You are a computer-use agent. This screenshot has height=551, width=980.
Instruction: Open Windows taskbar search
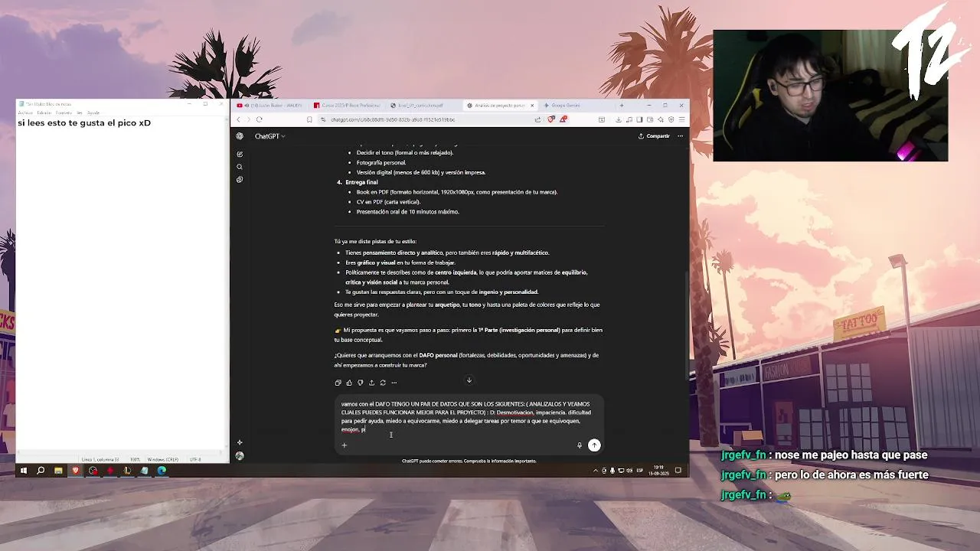(x=41, y=471)
